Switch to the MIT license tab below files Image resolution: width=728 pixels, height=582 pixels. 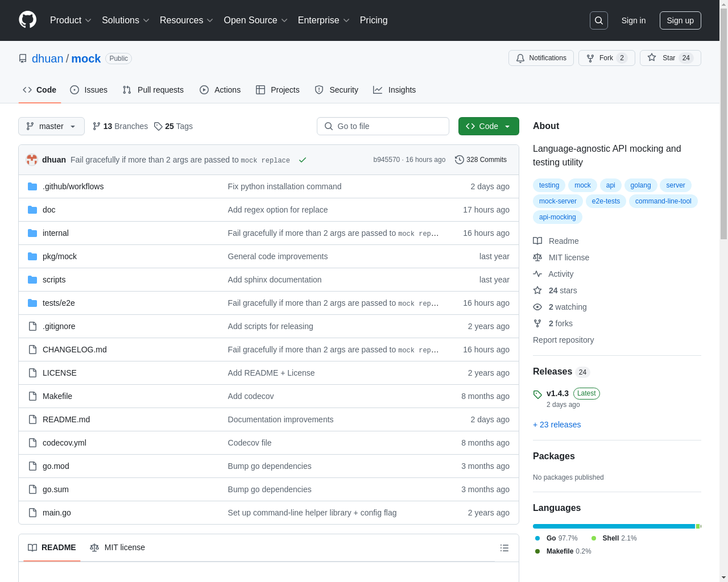[118, 547]
